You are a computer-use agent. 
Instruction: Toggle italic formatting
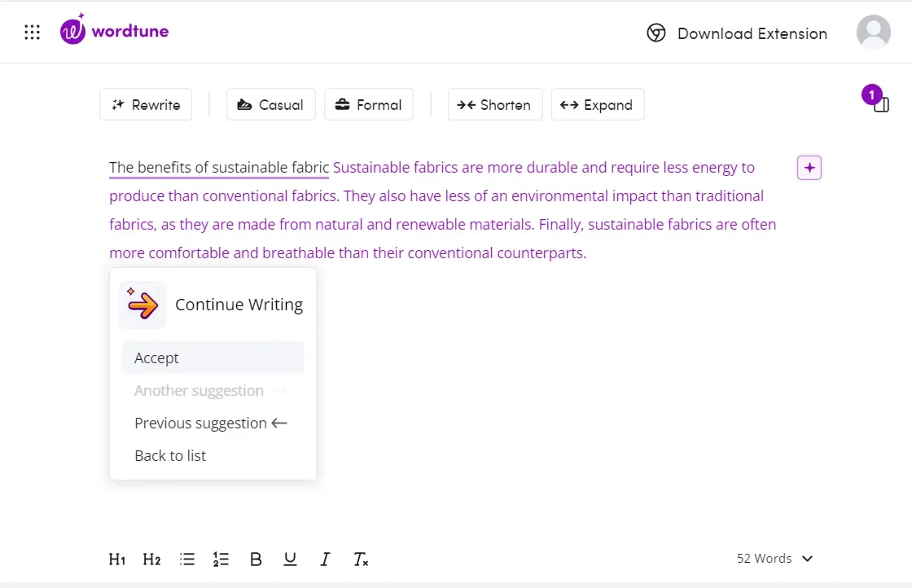(325, 559)
